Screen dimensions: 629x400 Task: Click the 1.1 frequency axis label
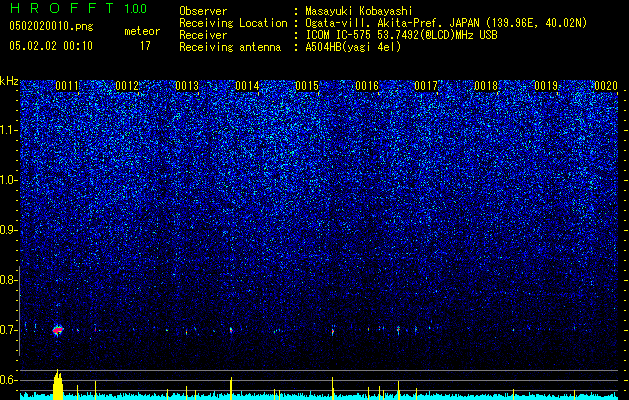pos(8,130)
